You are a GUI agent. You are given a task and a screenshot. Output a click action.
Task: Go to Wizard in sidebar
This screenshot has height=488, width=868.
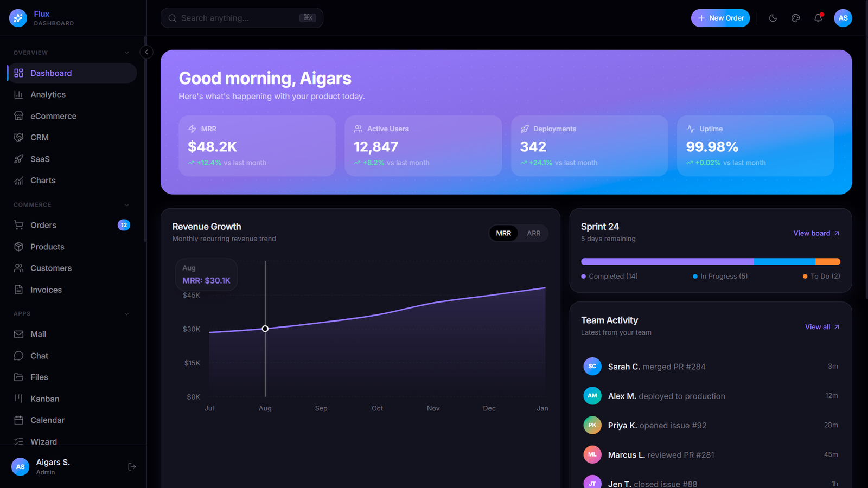point(72,441)
